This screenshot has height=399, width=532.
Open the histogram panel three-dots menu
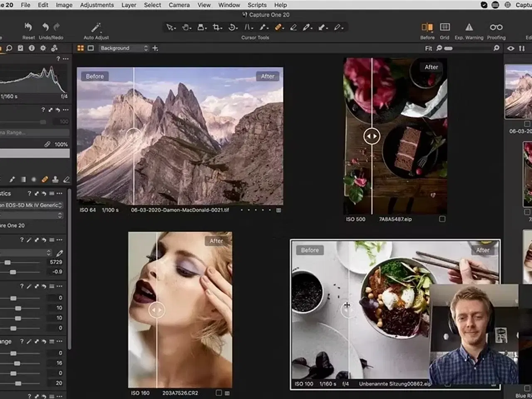click(65, 59)
